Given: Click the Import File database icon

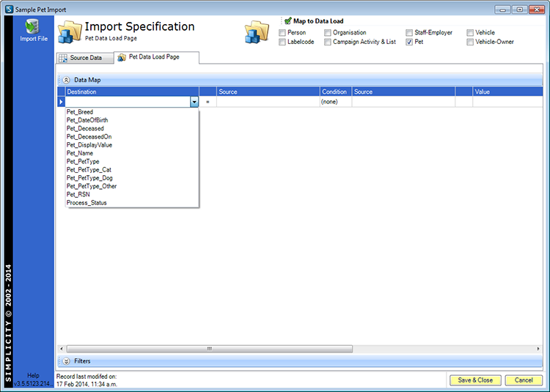Looking at the screenshot, I should point(32,26).
